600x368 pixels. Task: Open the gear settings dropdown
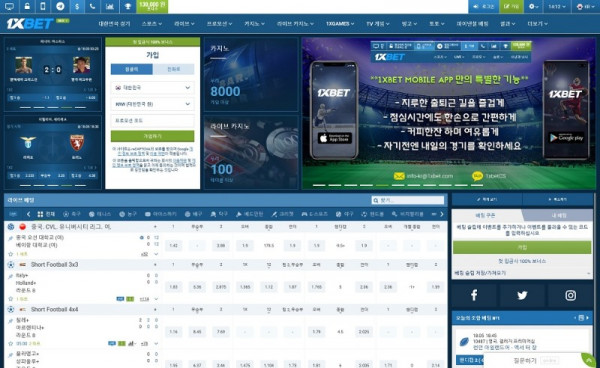(533, 7)
